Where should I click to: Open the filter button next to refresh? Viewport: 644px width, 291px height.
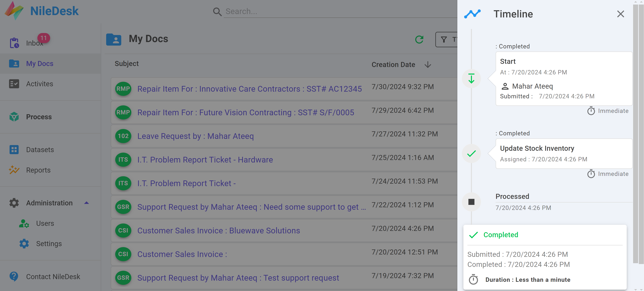(x=446, y=40)
